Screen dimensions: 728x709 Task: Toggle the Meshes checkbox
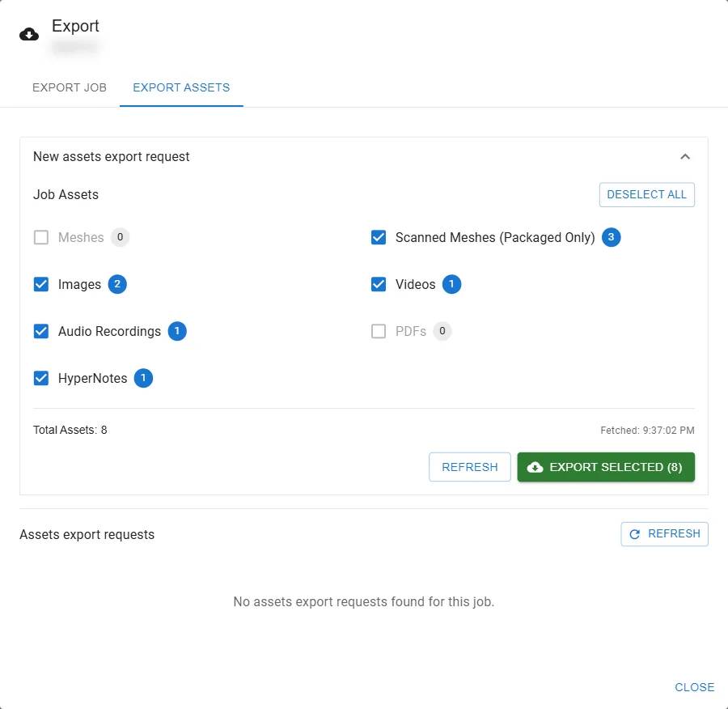(41, 237)
